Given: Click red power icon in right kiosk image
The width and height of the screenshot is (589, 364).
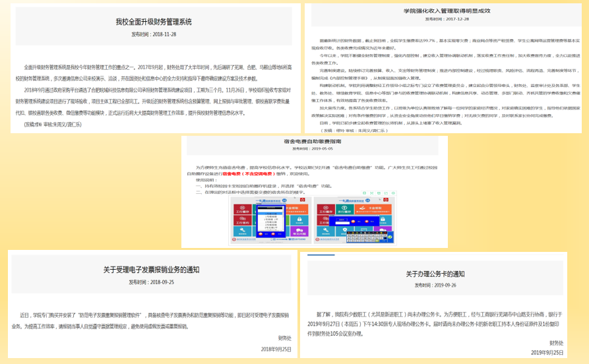Looking at the screenshot, I should point(386,199).
